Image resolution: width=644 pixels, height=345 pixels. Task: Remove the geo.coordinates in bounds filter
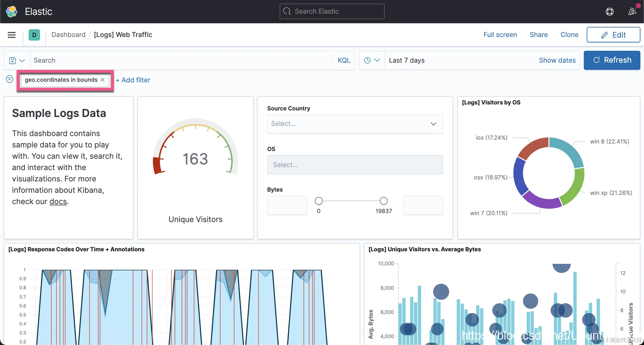pos(103,80)
